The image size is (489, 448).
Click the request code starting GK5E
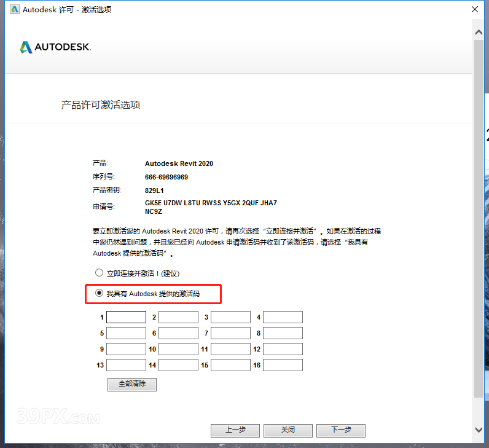pyautogui.click(x=211, y=207)
